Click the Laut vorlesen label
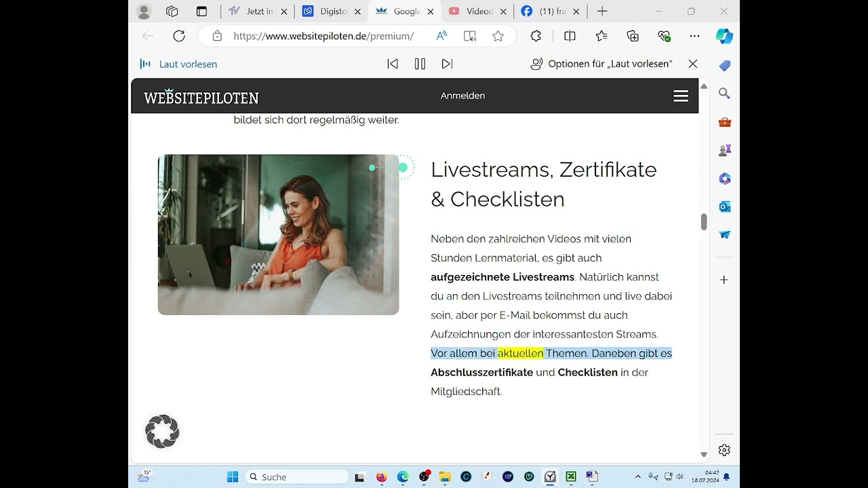Image resolution: width=868 pixels, height=488 pixels. click(188, 64)
